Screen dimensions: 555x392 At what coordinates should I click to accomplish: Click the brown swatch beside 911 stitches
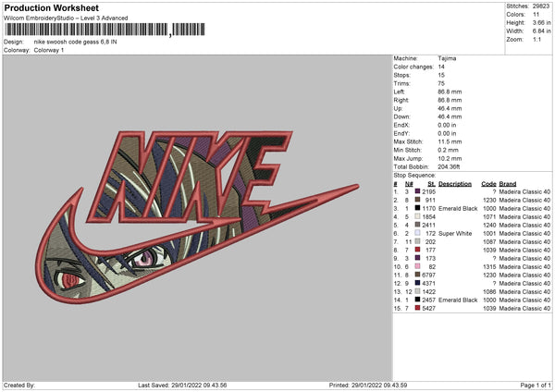418,200
